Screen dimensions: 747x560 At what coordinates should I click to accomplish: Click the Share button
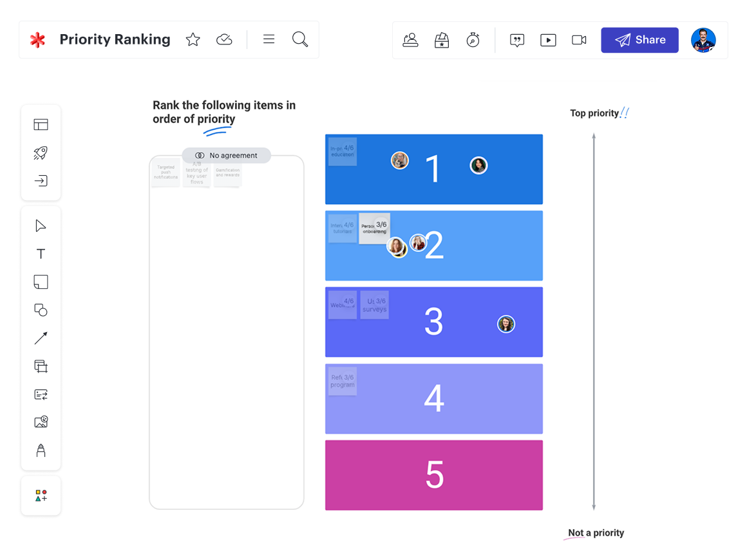pos(639,40)
